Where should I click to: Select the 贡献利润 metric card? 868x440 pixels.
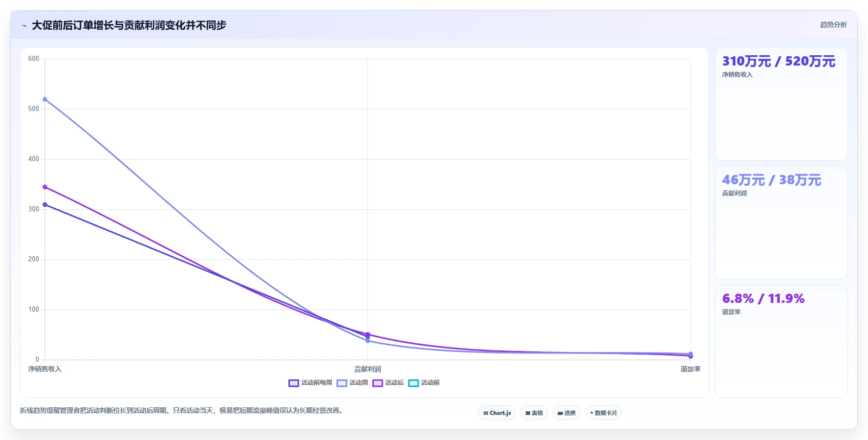pos(781,223)
